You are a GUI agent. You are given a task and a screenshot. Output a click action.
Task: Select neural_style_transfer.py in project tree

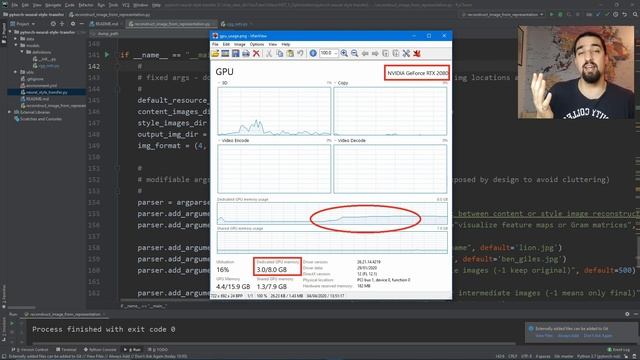coord(47,92)
